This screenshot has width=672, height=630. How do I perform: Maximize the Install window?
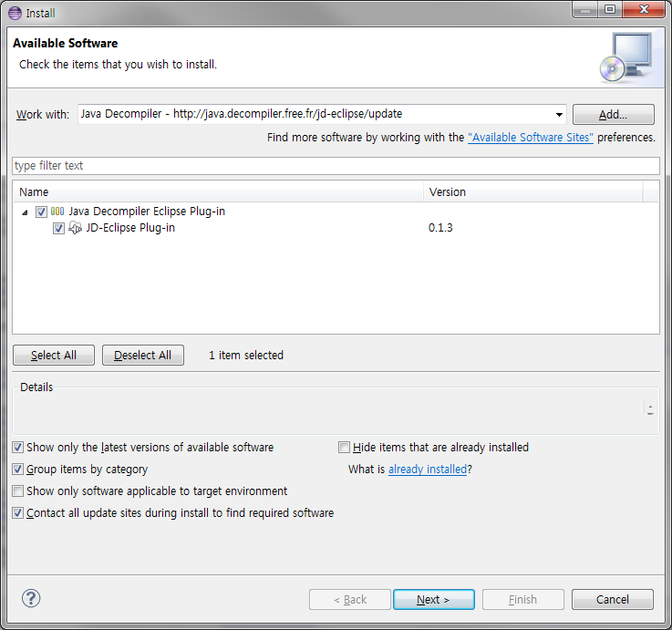(610, 9)
